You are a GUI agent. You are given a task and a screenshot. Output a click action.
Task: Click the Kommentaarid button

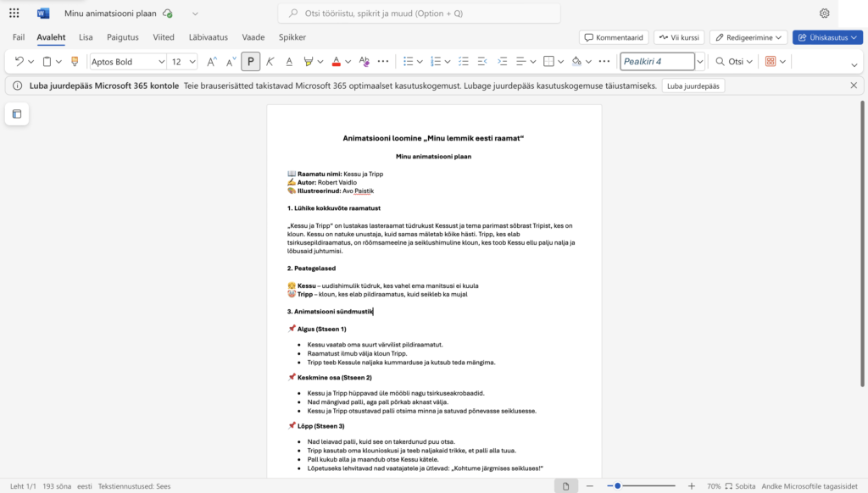point(615,37)
